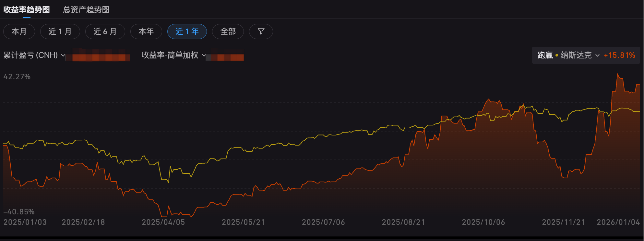Click the 42.27% top axis label
This screenshot has width=644, height=241.
17,77
